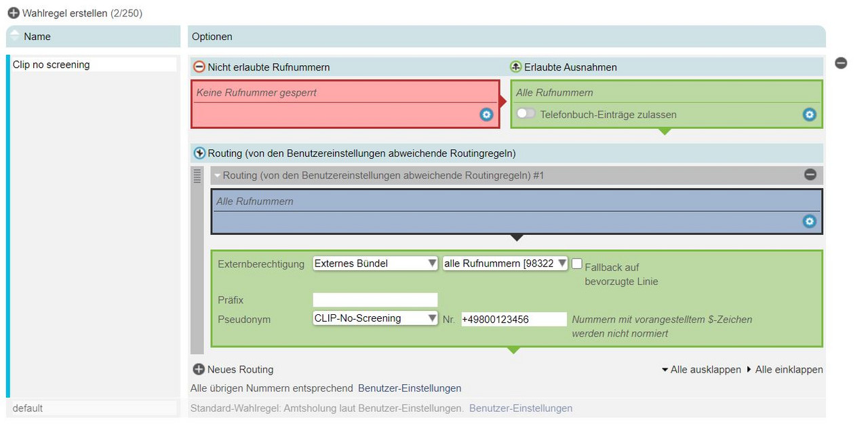Screen dimensions: 868x433
Task: Check Fallback auf bevorzugte Linie checkbox
Action: pyautogui.click(x=577, y=263)
